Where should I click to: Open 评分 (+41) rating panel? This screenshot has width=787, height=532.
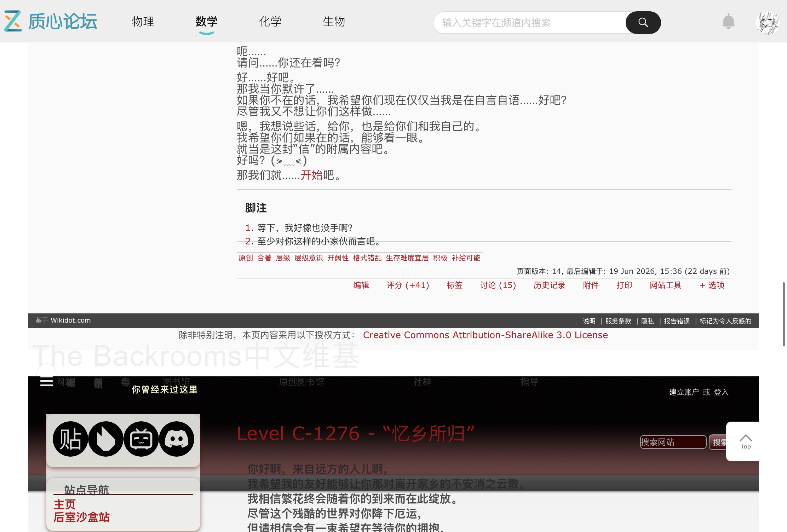[408, 285]
